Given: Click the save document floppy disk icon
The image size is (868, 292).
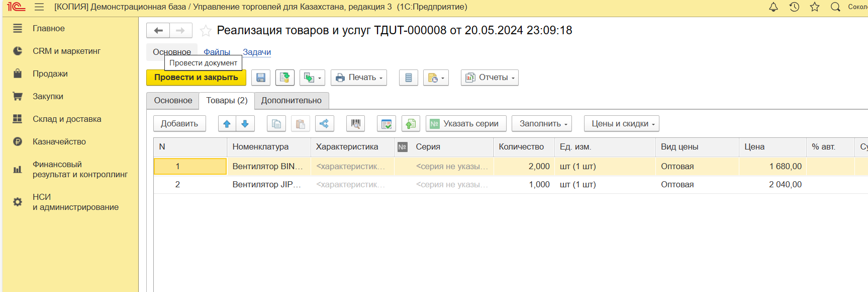Looking at the screenshot, I should [260, 78].
